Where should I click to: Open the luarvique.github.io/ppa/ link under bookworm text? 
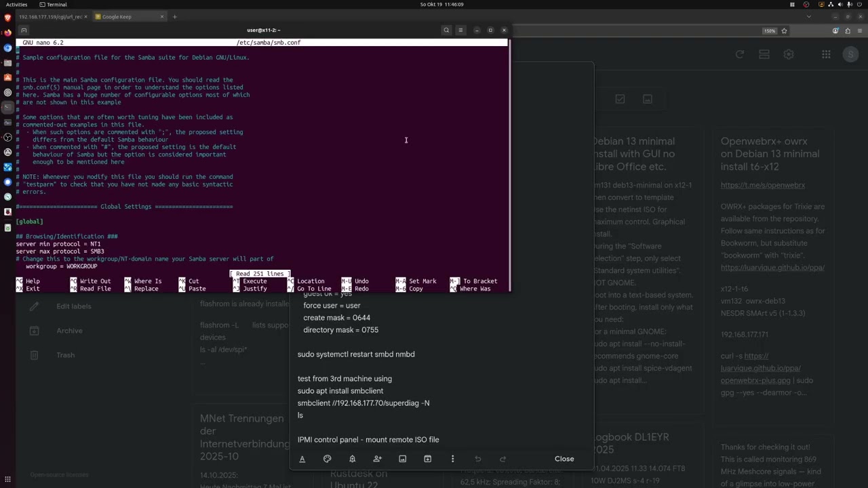click(x=772, y=268)
